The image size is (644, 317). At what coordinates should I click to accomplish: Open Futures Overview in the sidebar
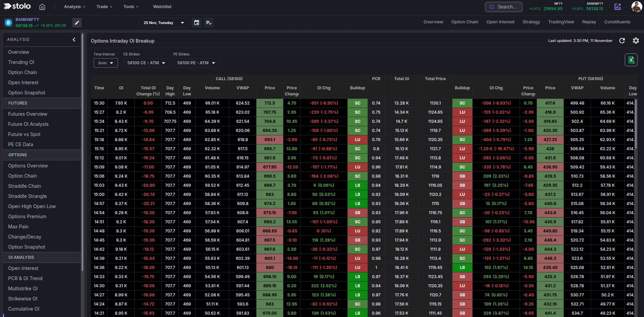(27, 114)
